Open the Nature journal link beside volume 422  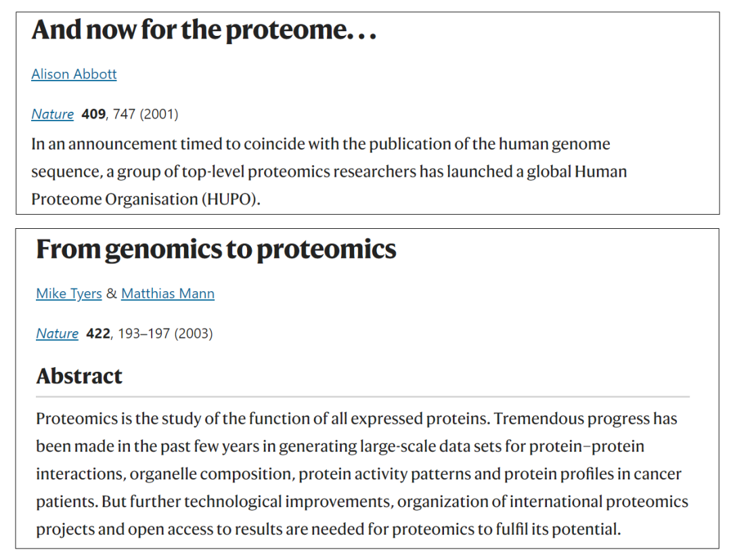point(57,334)
